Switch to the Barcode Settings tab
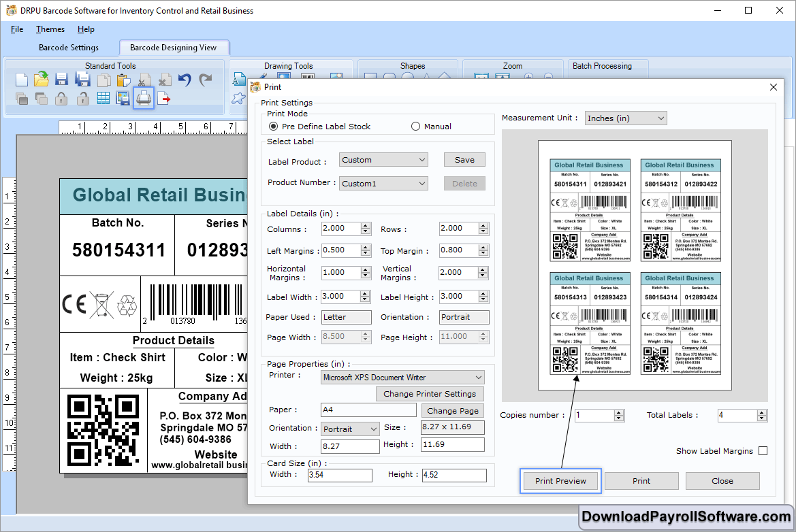The image size is (796, 532). (x=69, y=48)
